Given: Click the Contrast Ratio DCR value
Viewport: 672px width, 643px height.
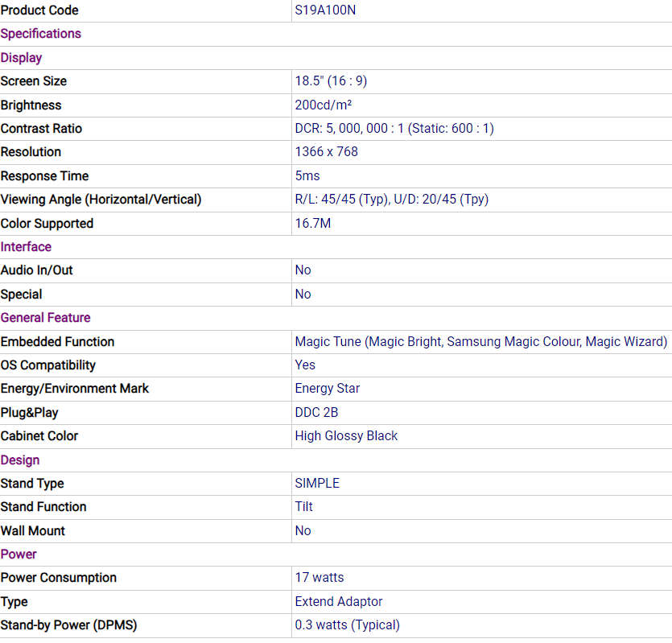Looking at the screenshot, I should pos(394,129).
